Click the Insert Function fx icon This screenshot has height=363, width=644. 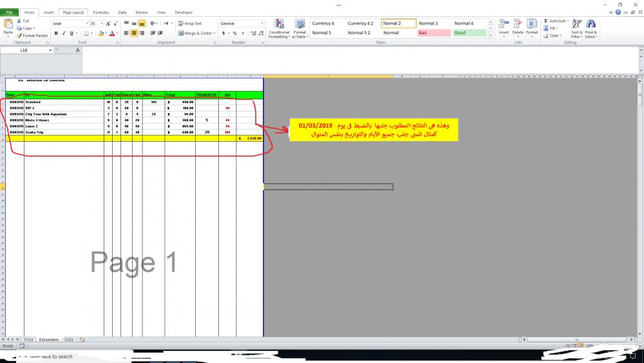tap(77, 50)
